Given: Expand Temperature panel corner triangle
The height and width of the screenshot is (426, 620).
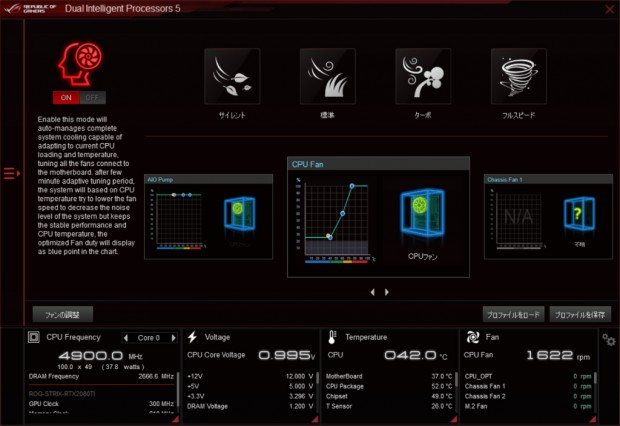Looking at the screenshot, I should click(454, 419).
